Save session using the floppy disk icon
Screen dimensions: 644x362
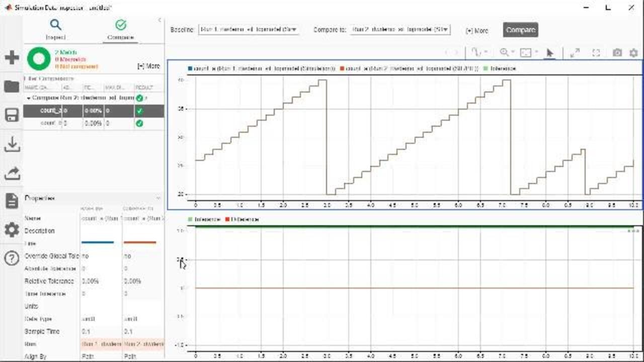(x=12, y=116)
